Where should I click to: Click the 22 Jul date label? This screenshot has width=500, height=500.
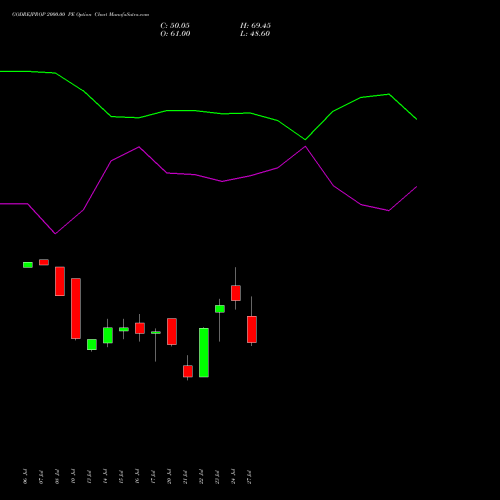201,476
